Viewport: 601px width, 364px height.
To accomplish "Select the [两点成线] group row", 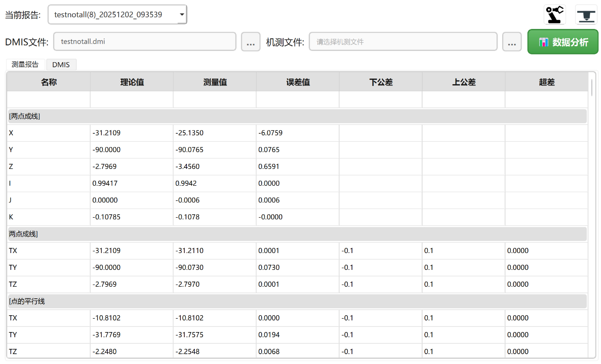I will [x=297, y=116].
